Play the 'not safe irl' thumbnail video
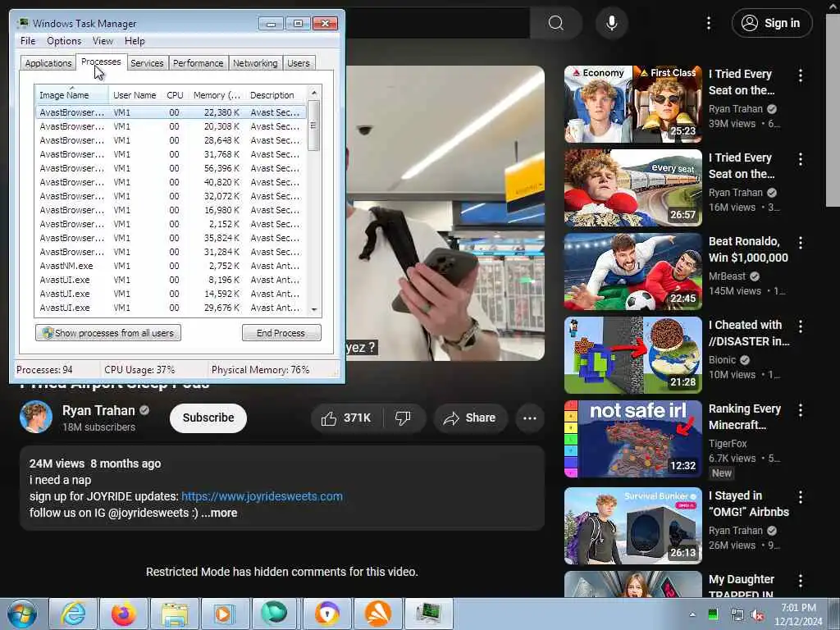This screenshot has height=630, width=840. point(633,439)
